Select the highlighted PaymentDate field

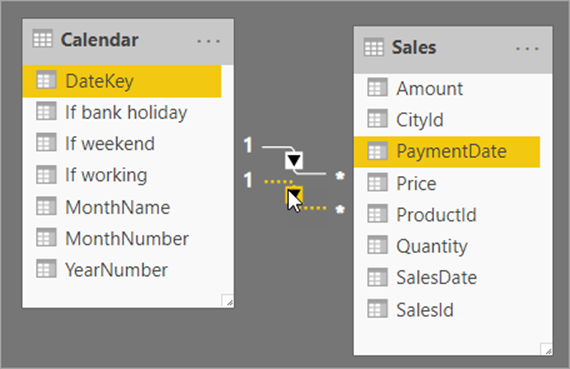pos(447,152)
